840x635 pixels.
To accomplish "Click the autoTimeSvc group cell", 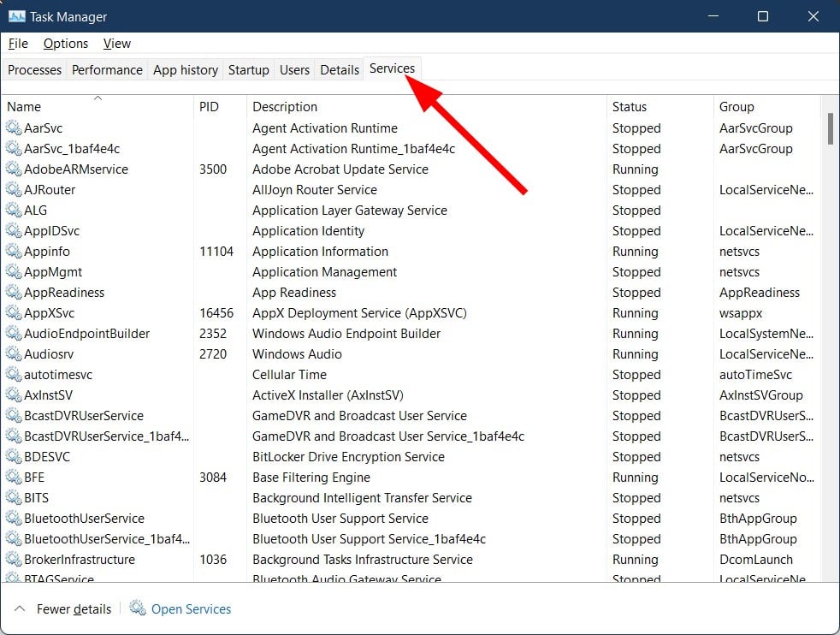I will pos(755,374).
